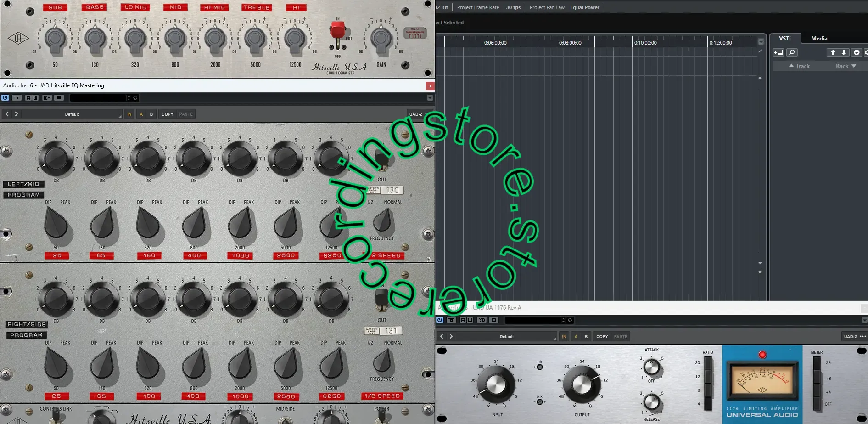Click the bypass icon in UA 1176 Rev A header
Screen dimensions: 868x424
click(451, 320)
